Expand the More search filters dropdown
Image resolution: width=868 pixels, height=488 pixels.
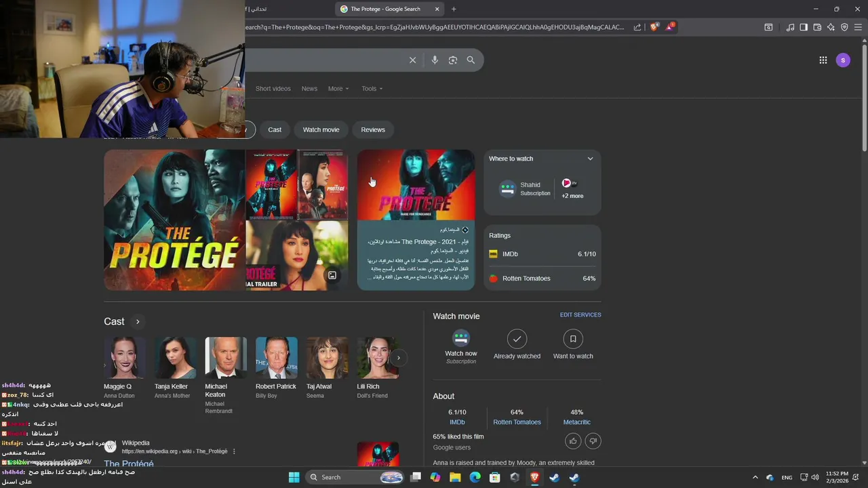tap(338, 89)
